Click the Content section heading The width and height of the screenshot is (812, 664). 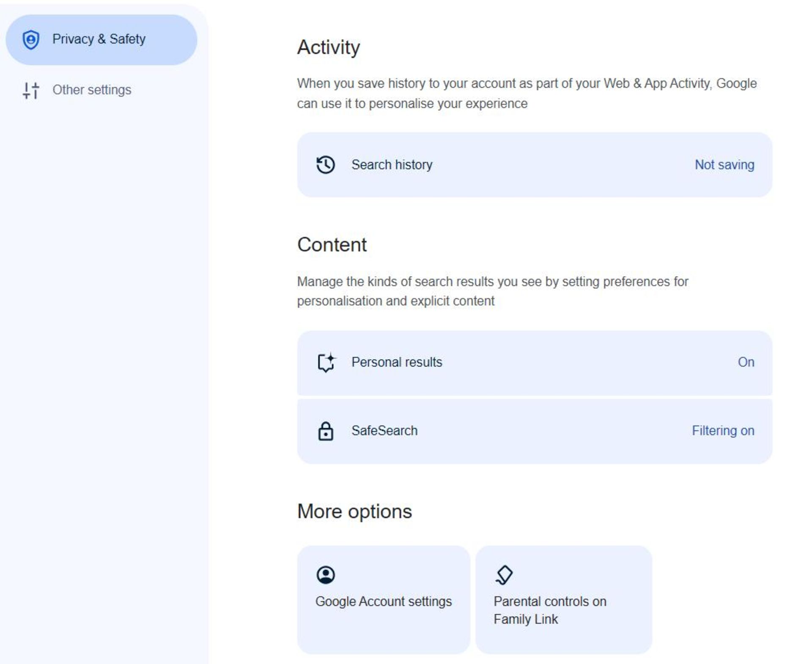pyautogui.click(x=332, y=245)
